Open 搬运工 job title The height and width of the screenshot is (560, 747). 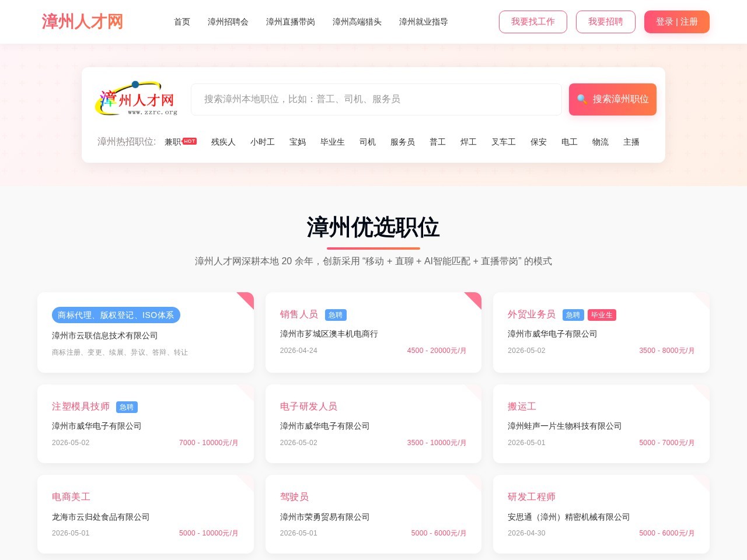click(x=522, y=407)
